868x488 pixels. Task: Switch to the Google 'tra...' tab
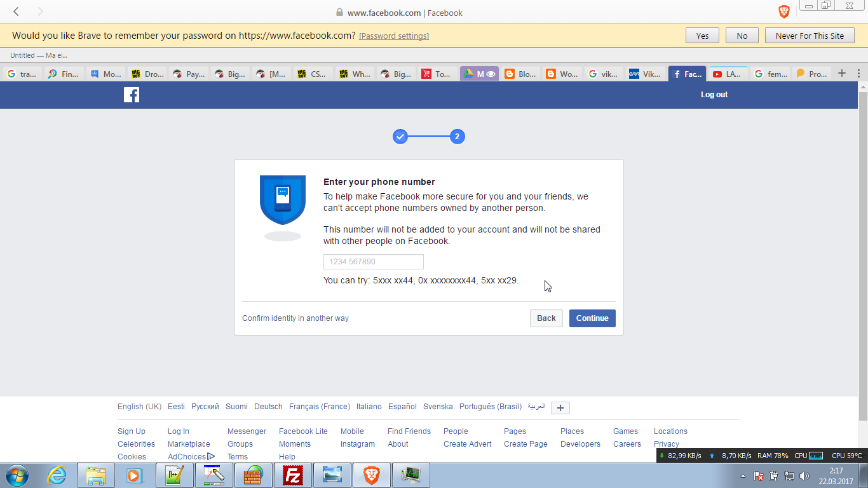22,74
